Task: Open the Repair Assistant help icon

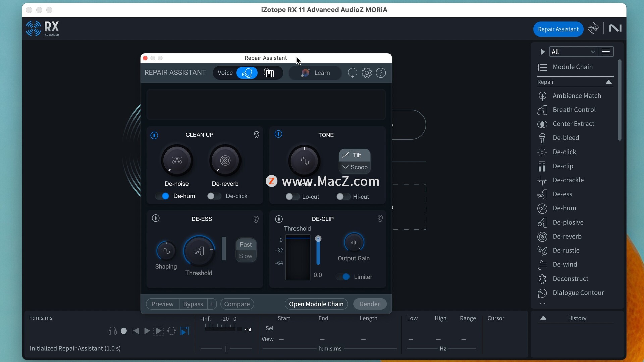Action: tap(381, 73)
